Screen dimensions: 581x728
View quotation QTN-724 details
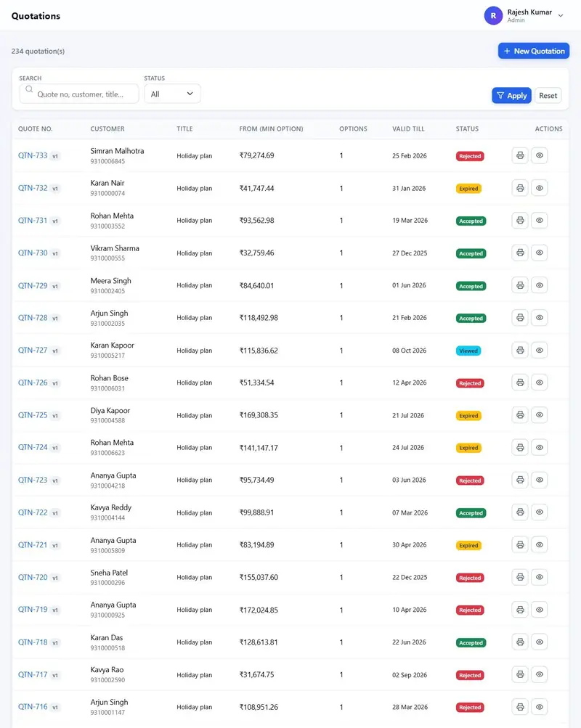[x=539, y=447]
